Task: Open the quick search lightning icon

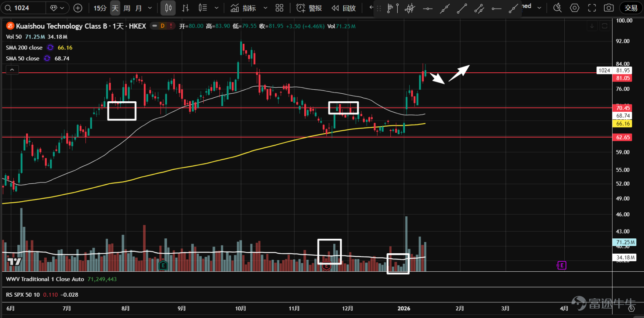Action: tap(557, 8)
